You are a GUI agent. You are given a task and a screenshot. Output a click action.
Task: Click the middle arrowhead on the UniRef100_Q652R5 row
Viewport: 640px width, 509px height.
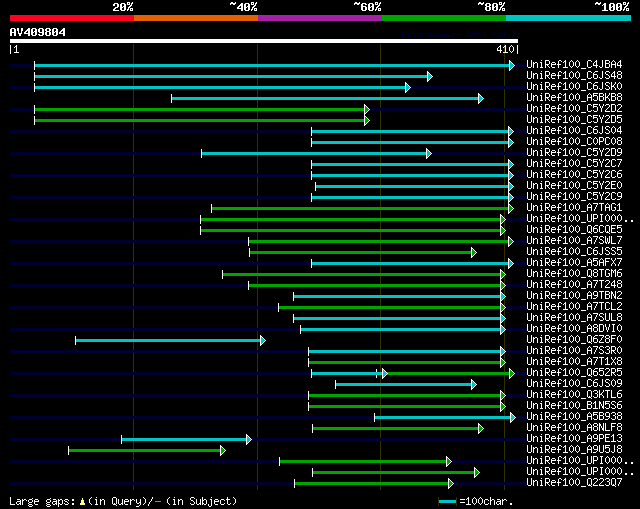click(x=384, y=373)
